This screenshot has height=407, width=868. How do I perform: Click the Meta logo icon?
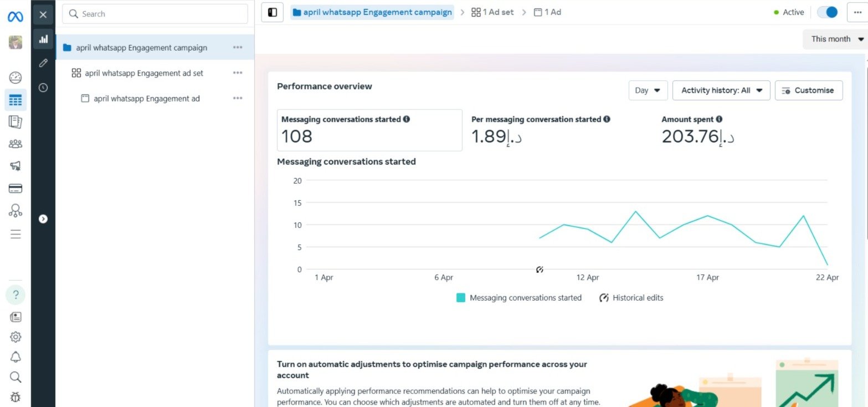[x=16, y=17]
